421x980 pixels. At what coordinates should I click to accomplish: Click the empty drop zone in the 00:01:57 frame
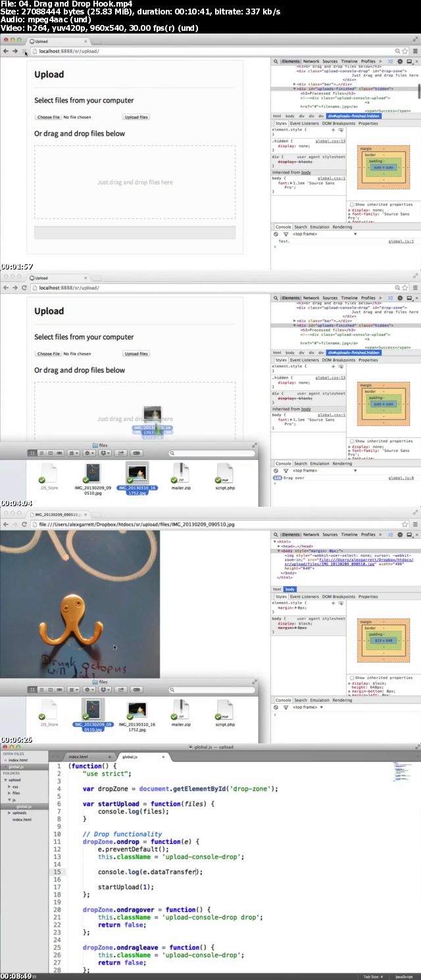click(135, 182)
